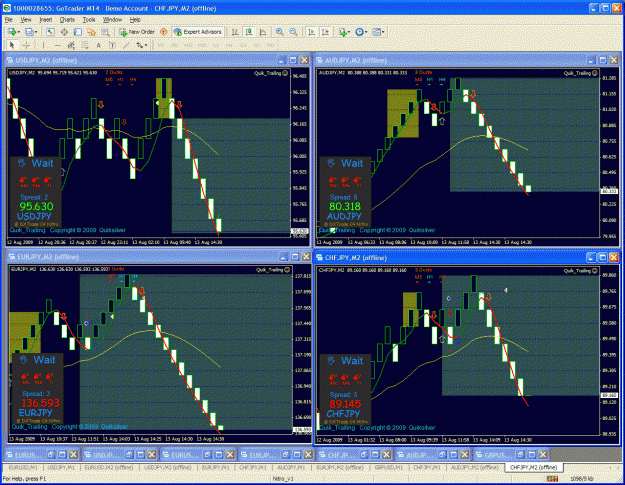
Task: Maximize the minimized AUDJP window
Action: tap(454, 455)
